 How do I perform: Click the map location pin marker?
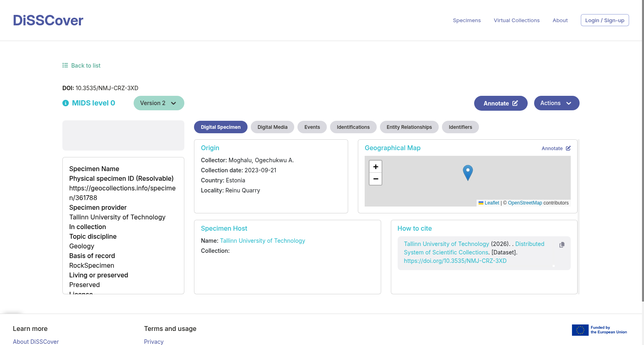tap(468, 173)
